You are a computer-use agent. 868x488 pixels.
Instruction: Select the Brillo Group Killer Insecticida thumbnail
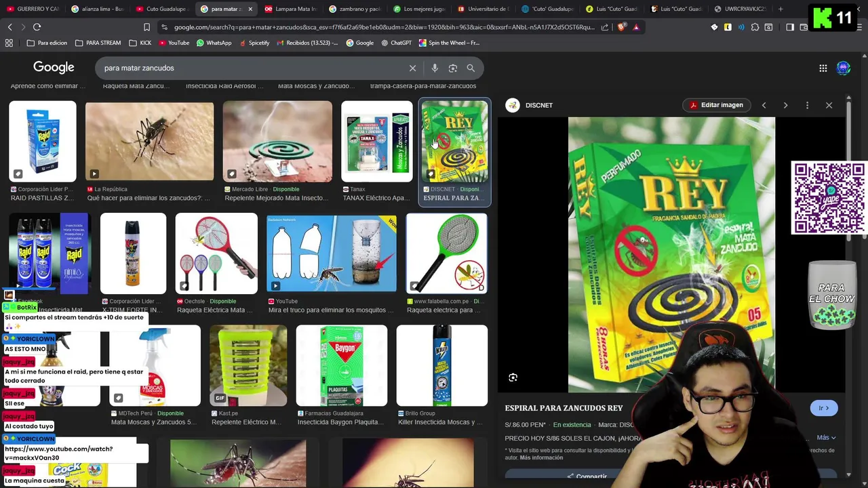[x=442, y=365]
